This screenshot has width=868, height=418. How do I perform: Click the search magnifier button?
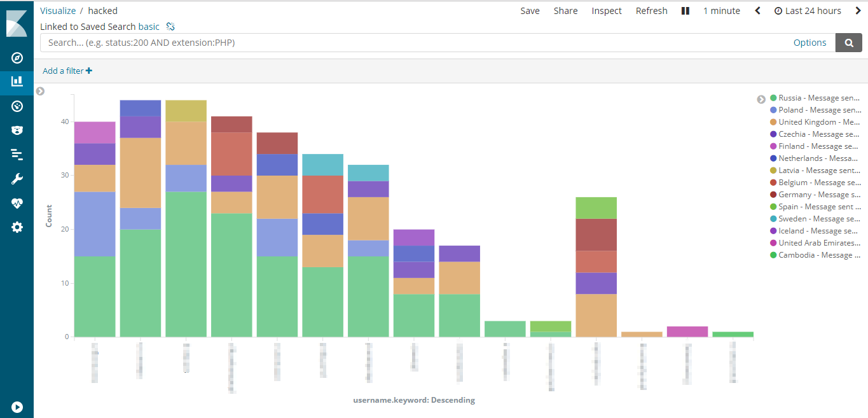(x=849, y=43)
